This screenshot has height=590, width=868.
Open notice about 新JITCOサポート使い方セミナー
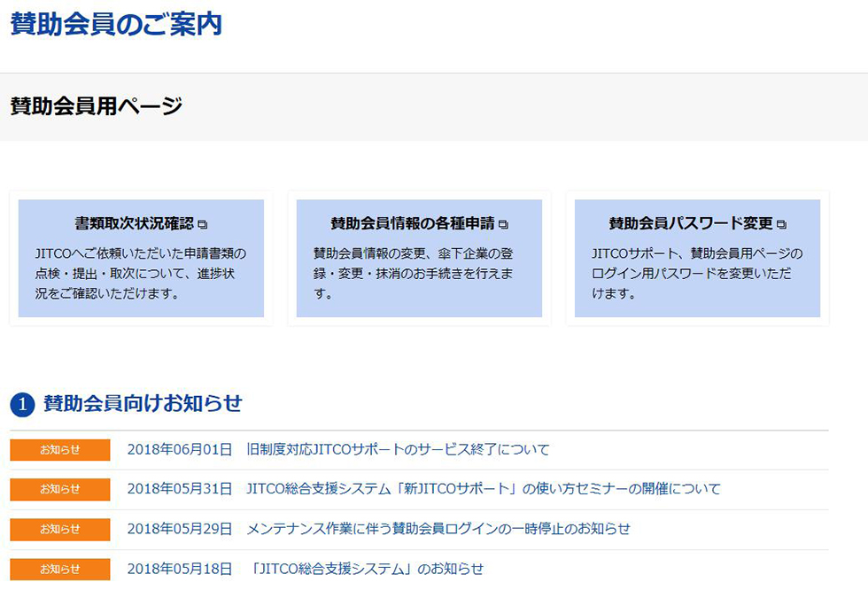point(484,489)
